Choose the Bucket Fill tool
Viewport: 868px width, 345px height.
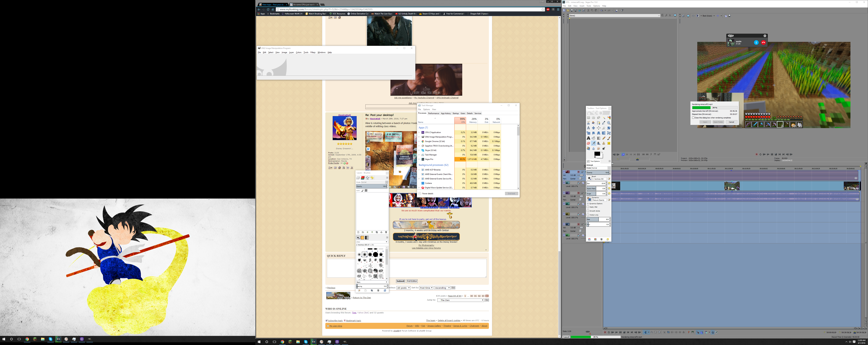pos(593,138)
